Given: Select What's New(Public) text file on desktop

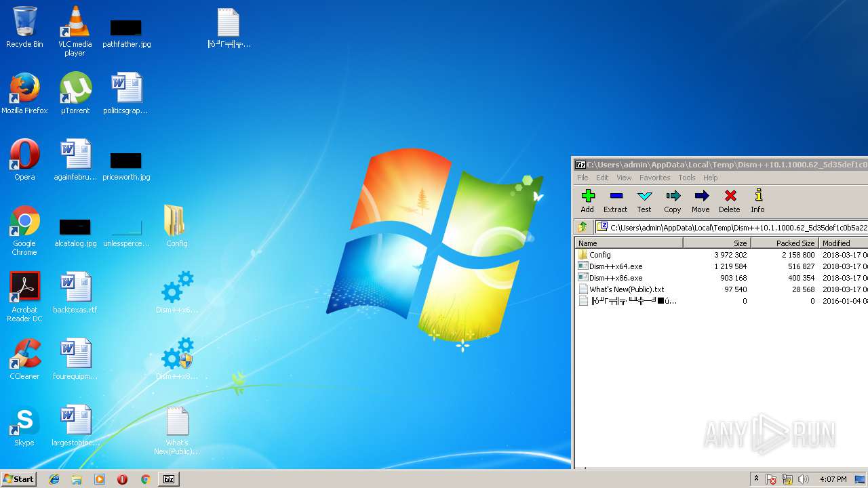Looking at the screenshot, I should [176, 431].
